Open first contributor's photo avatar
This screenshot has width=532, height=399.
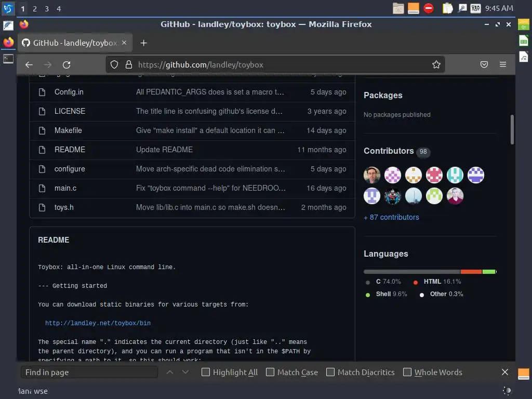(x=372, y=175)
